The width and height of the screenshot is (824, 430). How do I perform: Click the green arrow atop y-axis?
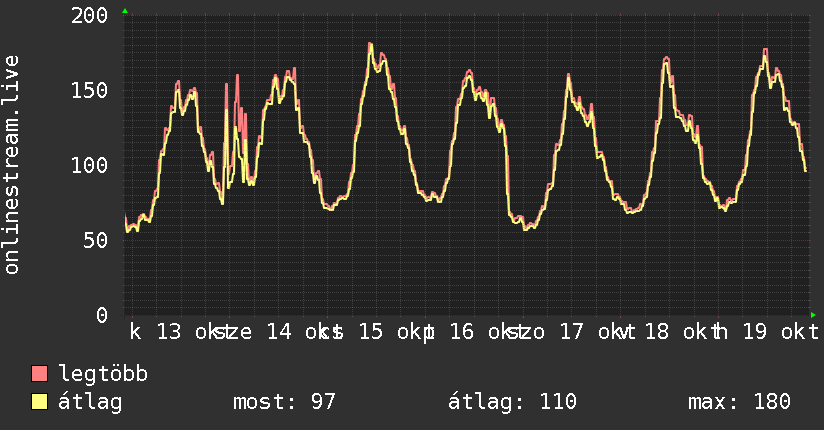(125, 11)
